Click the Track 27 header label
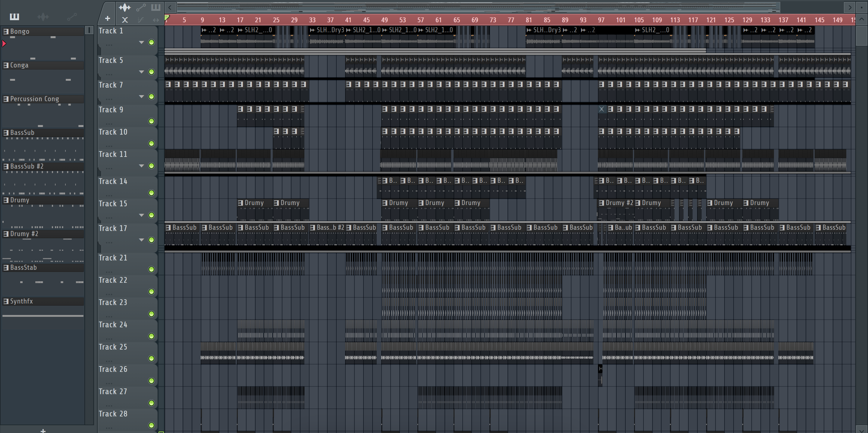 tap(113, 391)
